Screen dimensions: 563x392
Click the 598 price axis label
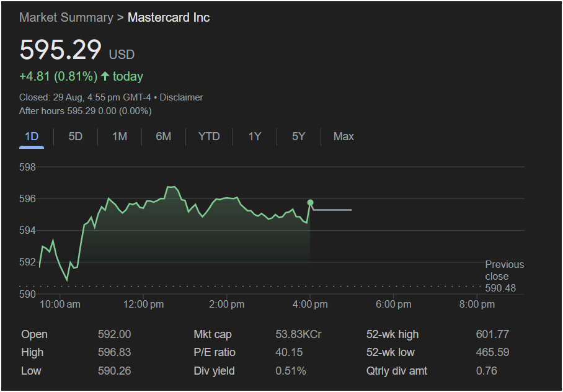coord(28,167)
